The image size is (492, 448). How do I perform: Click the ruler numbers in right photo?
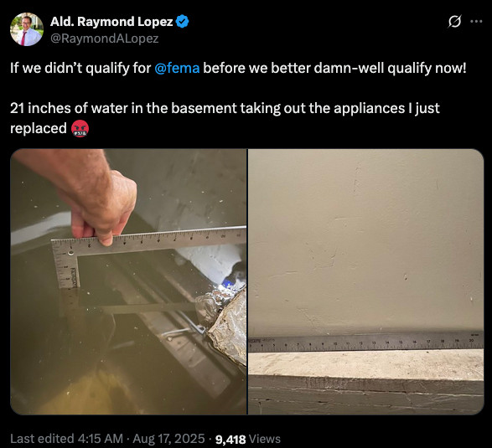(x=366, y=343)
